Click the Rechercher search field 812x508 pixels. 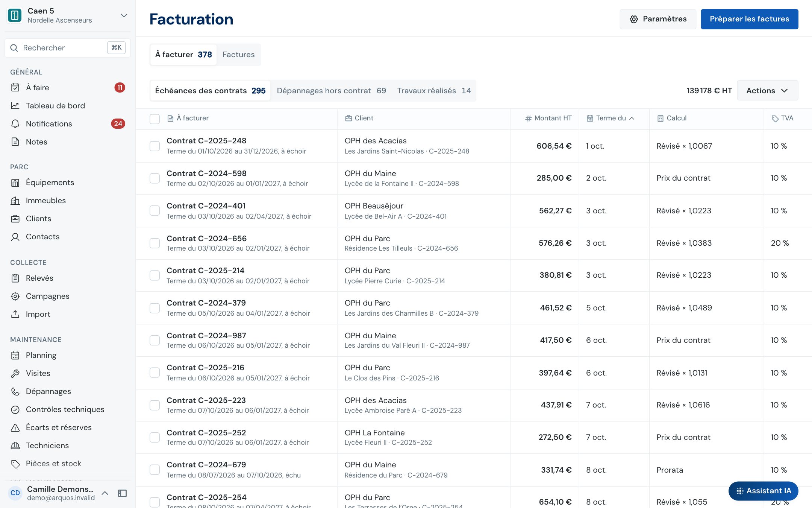tap(68, 48)
